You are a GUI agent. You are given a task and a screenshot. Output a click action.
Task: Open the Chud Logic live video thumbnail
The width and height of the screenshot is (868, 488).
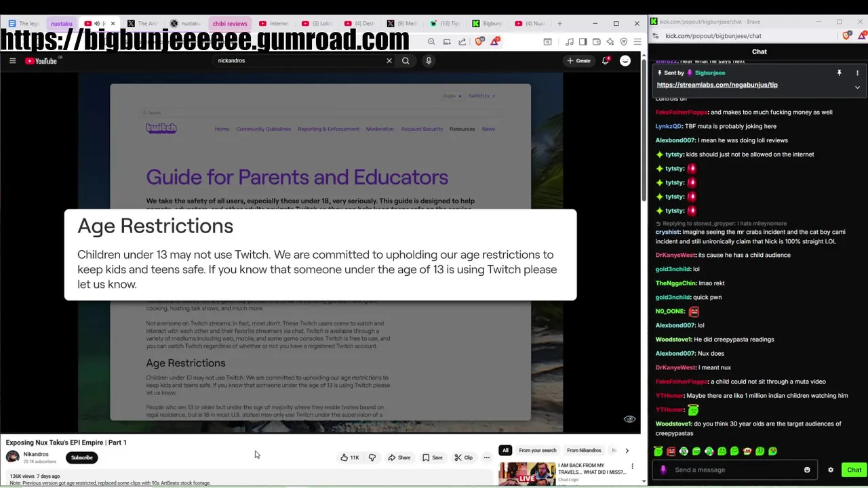point(527,474)
